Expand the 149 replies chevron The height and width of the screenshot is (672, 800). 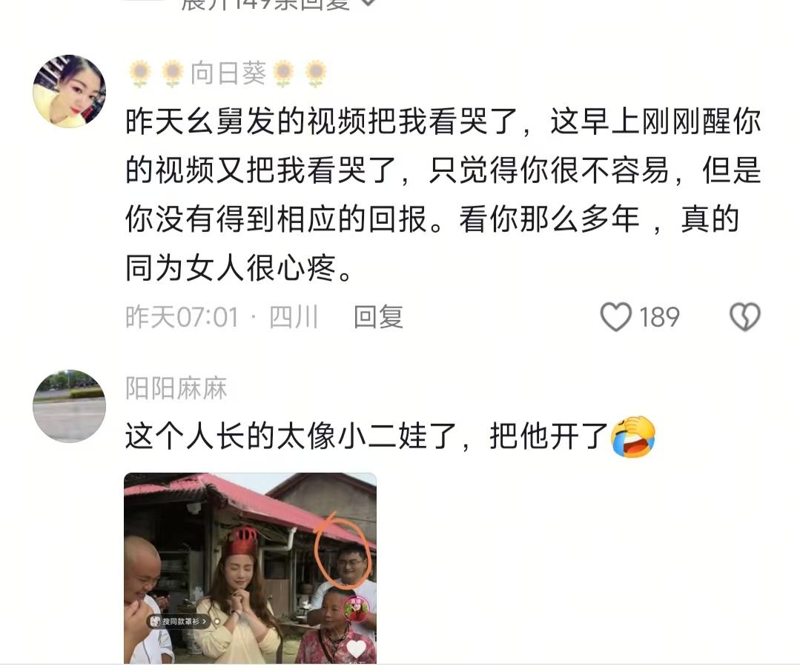(368, 2)
